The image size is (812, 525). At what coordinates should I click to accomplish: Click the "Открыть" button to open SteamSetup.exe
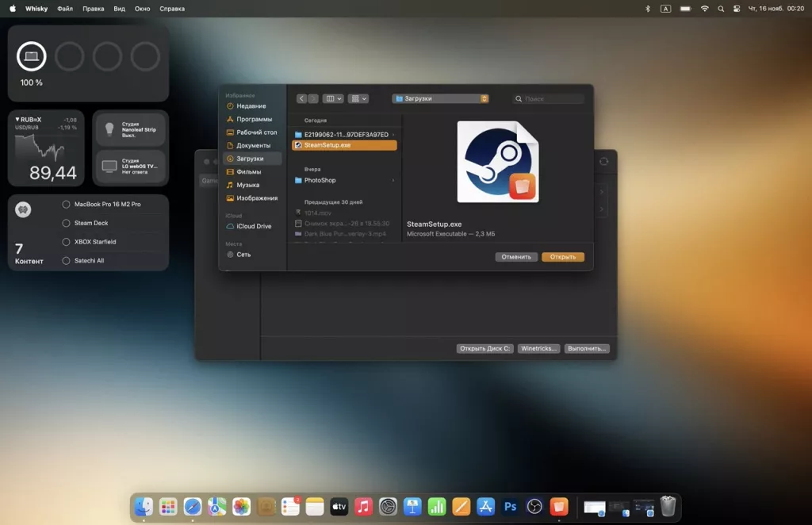[x=563, y=257]
